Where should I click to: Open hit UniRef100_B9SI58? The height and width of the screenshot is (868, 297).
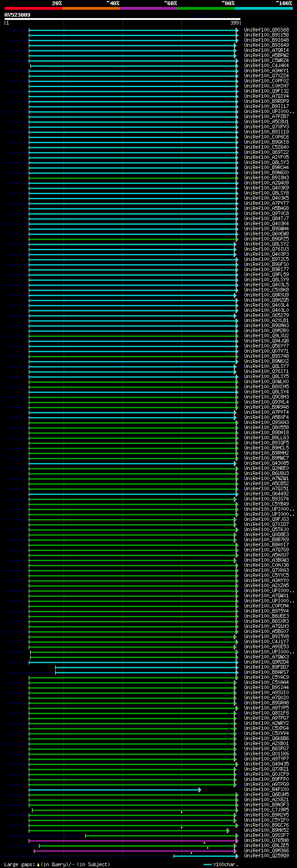266,35
